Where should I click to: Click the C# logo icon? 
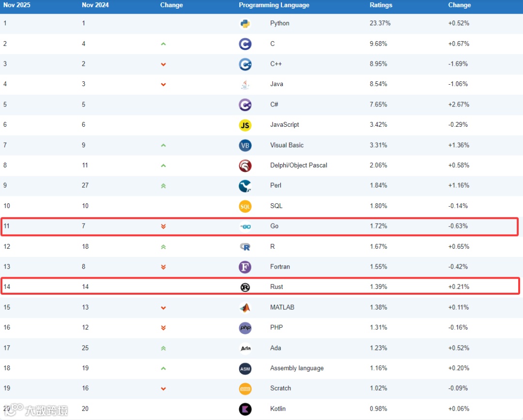(x=245, y=105)
